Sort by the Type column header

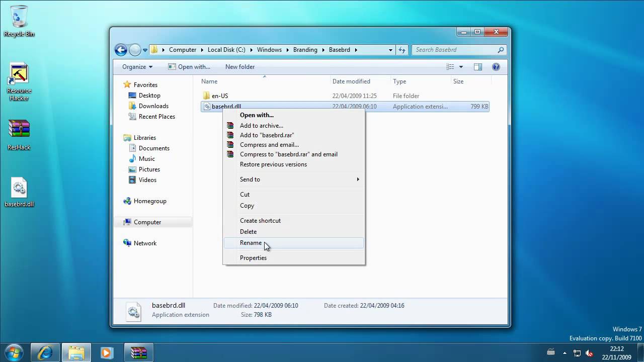[x=421, y=81]
